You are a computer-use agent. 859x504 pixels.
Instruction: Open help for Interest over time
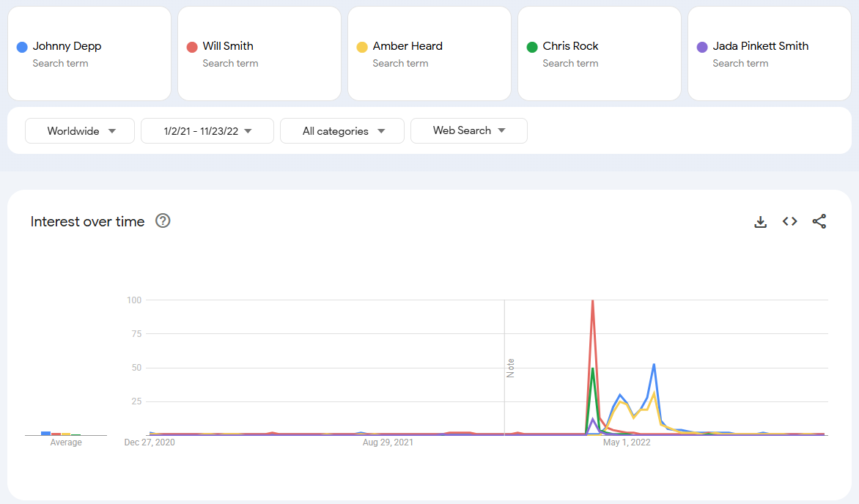pyautogui.click(x=163, y=220)
